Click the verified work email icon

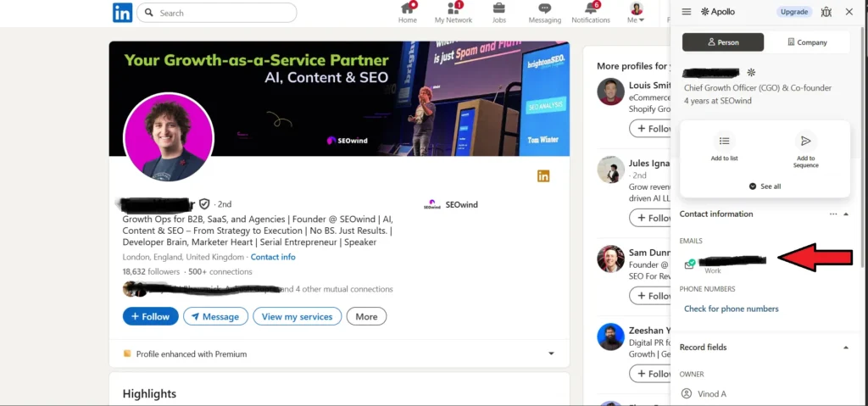click(690, 264)
